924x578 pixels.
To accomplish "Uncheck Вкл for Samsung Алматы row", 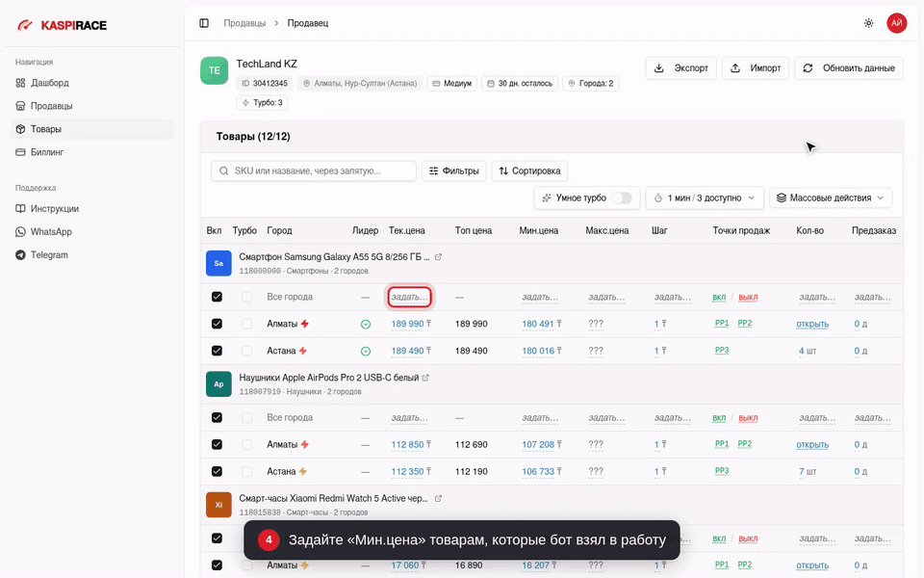I will 217,324.
